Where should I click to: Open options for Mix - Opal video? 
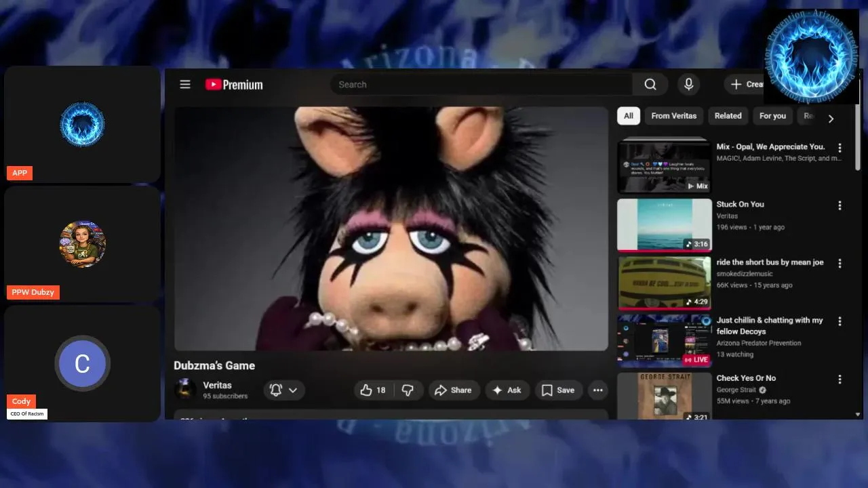pos(840,148)
